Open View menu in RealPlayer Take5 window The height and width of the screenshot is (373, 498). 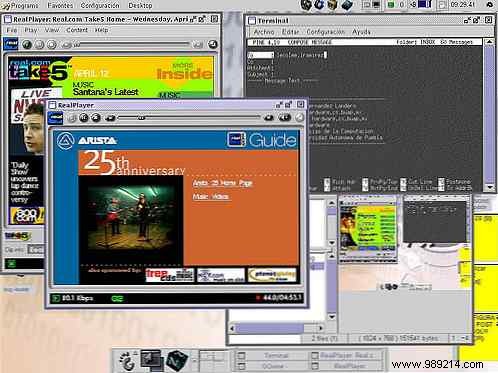(x=52, y=30)
